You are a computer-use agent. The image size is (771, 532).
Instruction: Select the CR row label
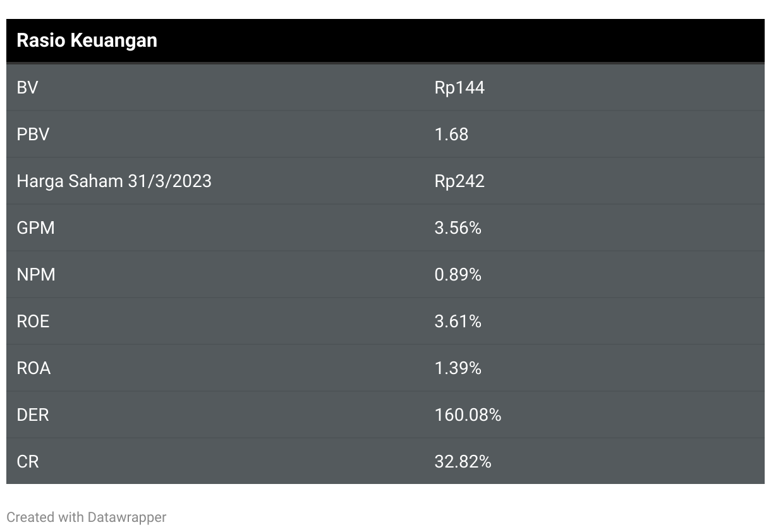pos(28,461)
